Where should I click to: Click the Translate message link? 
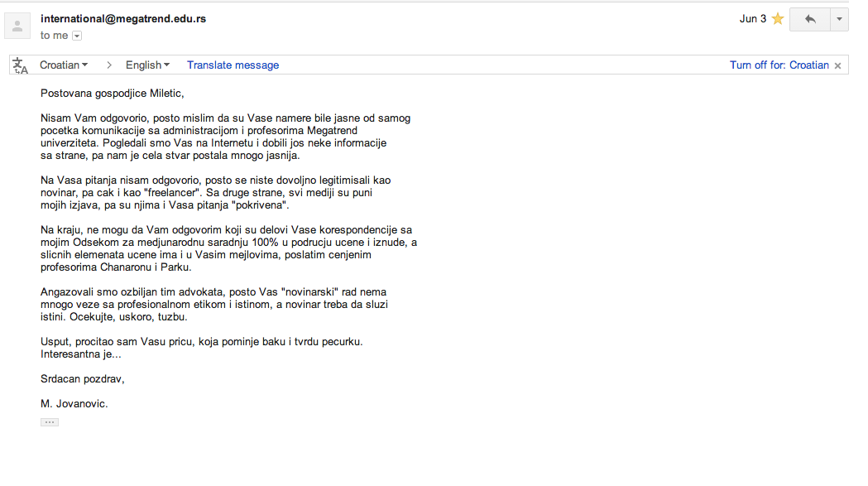pos(233,65)
